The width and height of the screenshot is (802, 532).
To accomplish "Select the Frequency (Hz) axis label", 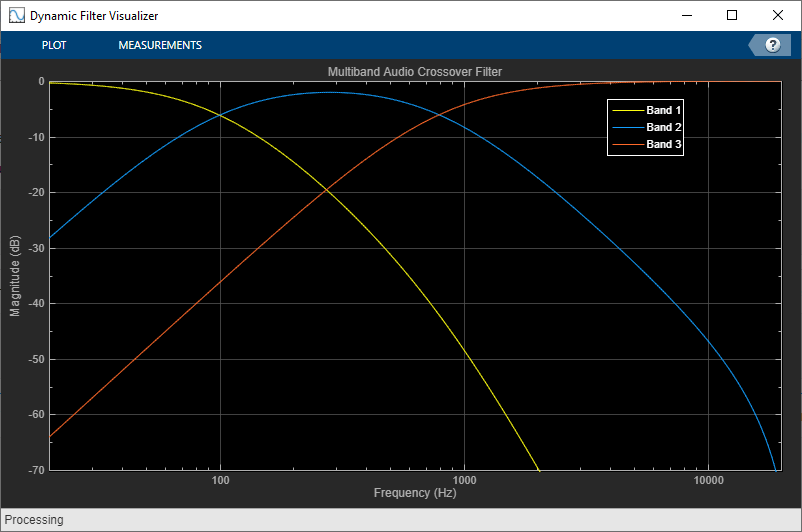I will [x=415, y=493].
